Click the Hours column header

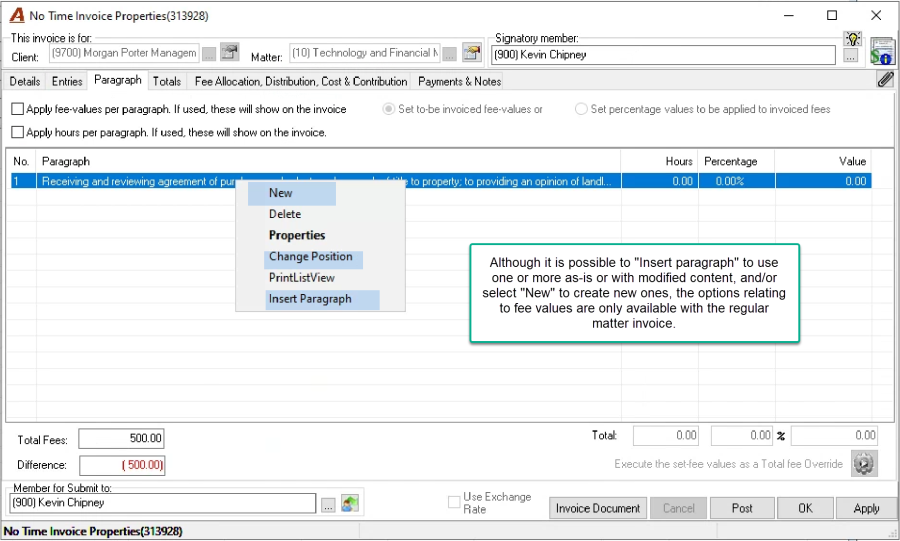click(660, 162)
